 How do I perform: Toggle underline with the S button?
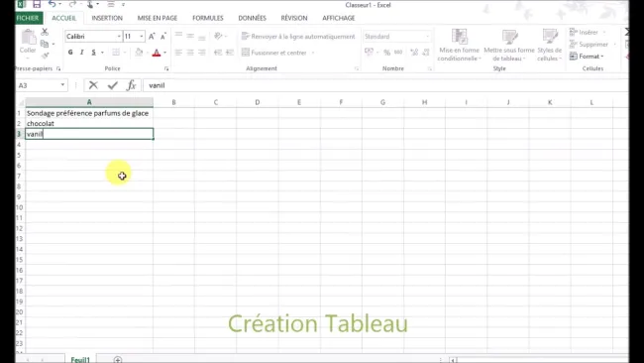click(x=94, y=53)
